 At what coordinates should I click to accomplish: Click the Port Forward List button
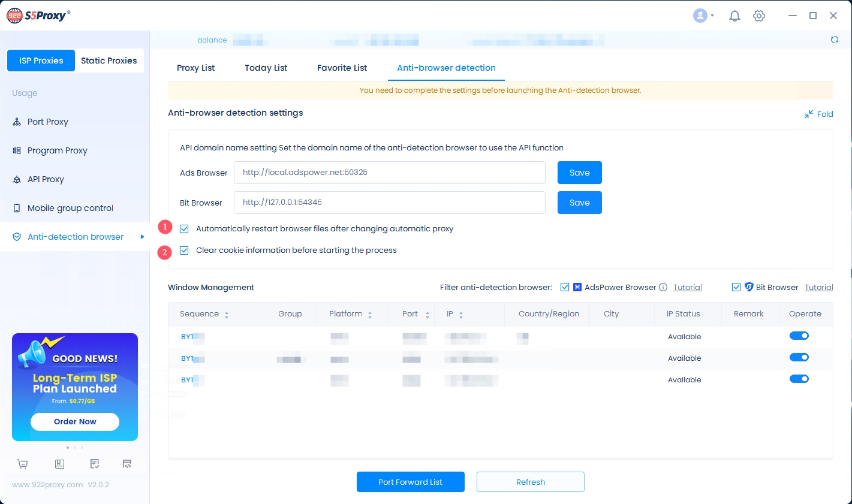coord(410,482)
